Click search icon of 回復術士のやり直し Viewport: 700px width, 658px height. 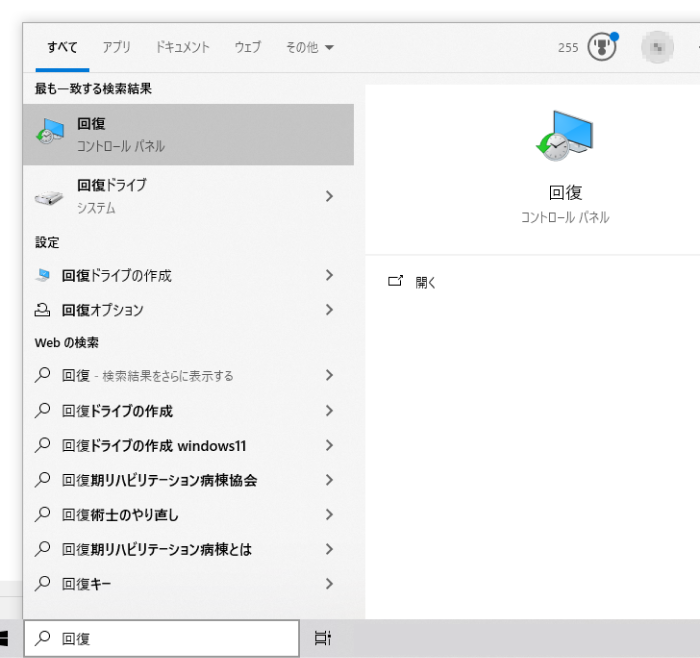[x=42, y=514]
